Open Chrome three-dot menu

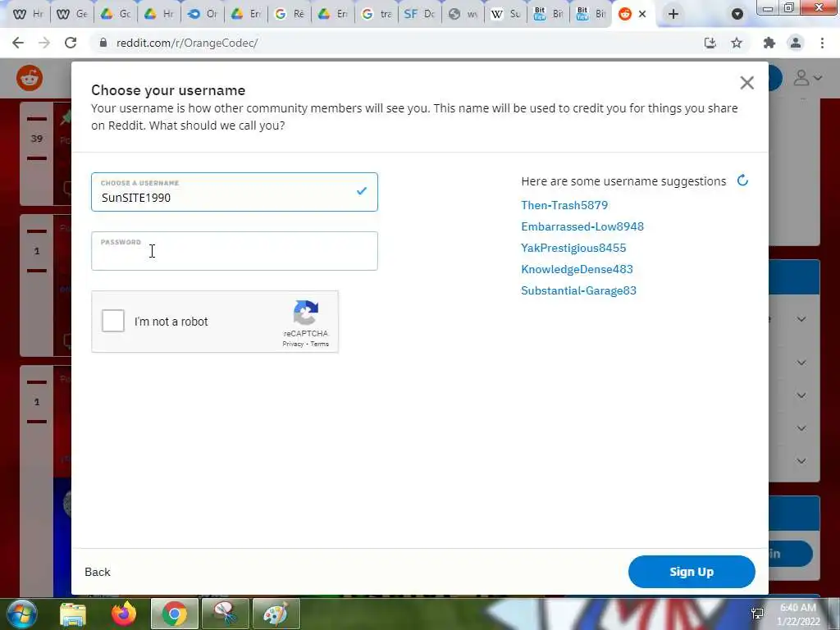[x=822, y=43]
